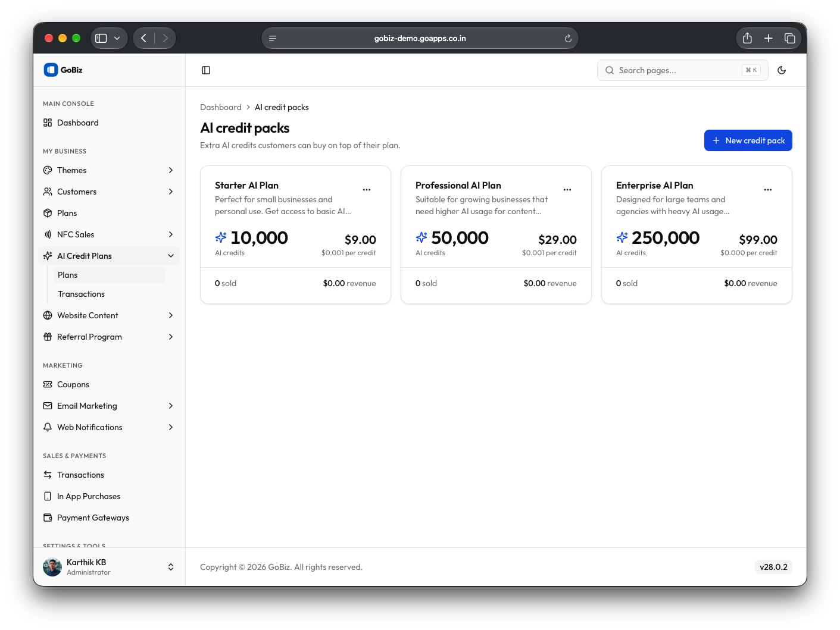Click the Web Notifications bell icon
The height and width of the screenshot is (630, 840).
[x=48, y=427]
